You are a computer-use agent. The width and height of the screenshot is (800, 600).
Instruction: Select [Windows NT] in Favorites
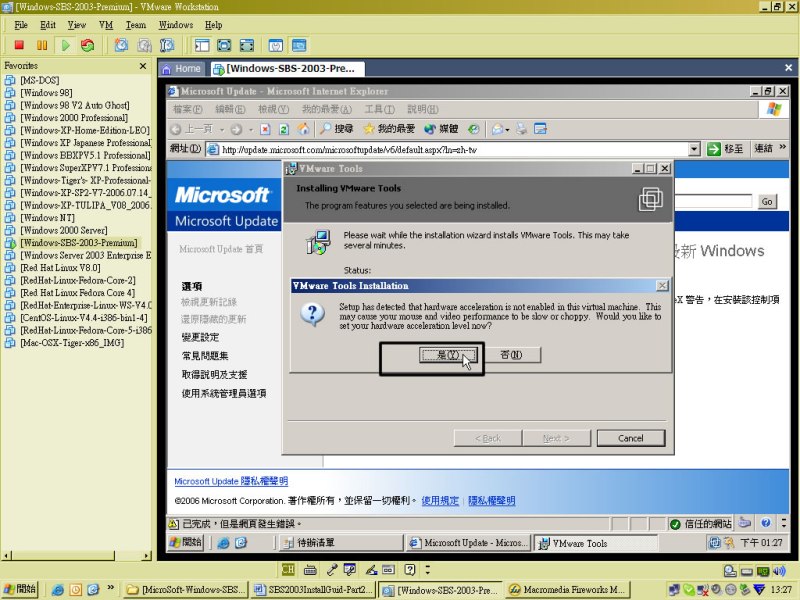click(x=47, y=218)
